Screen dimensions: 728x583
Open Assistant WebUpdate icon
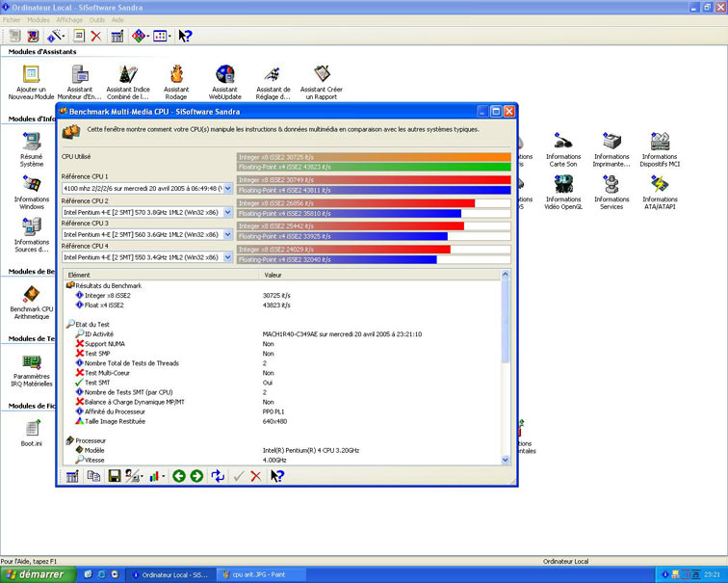225,82
